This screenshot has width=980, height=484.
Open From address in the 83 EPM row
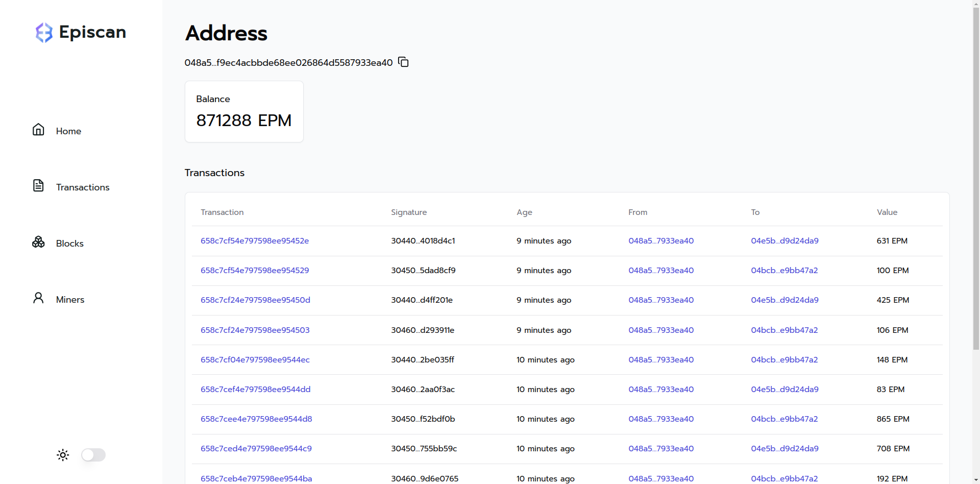coord(661,390)
